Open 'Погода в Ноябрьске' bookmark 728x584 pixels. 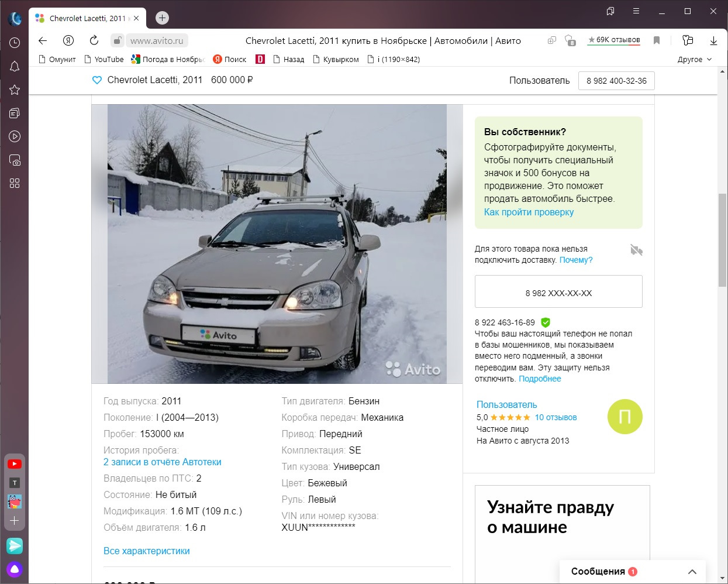(168, 59)
